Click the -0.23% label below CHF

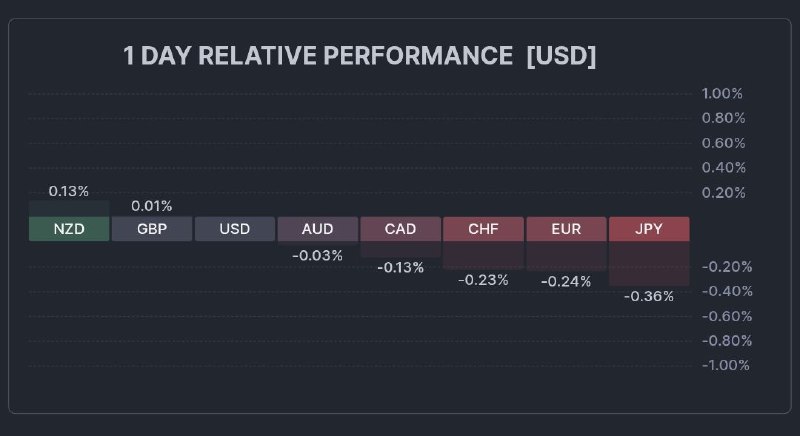[x=483, y=280]
